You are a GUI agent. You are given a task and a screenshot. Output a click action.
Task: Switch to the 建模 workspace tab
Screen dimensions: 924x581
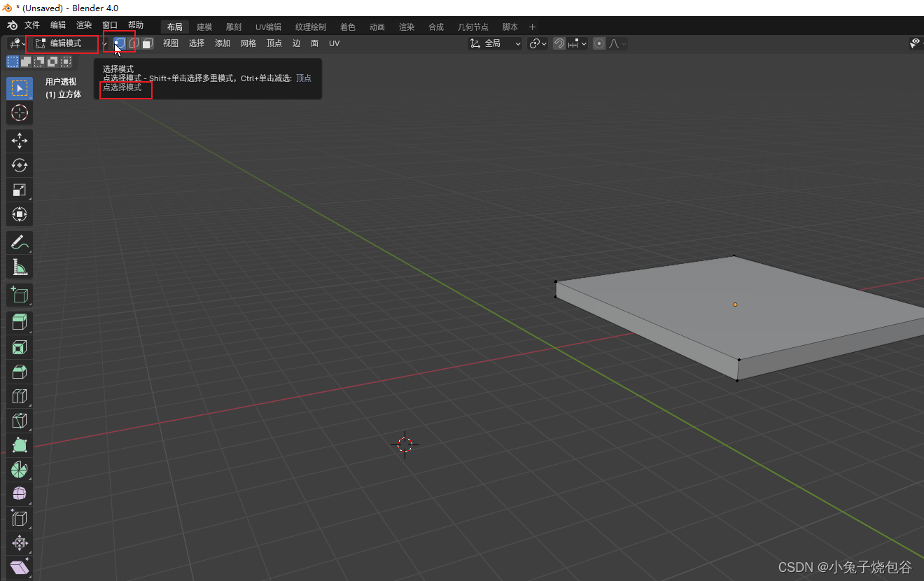click(204, 27)
